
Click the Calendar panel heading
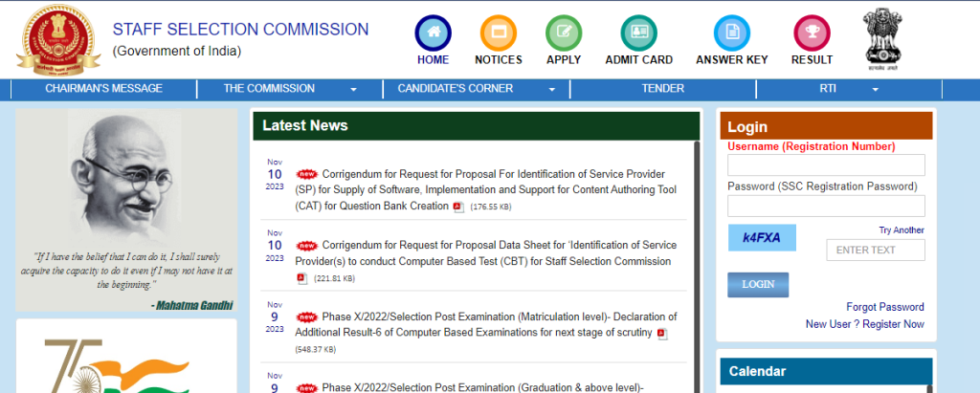coord(757,371)
